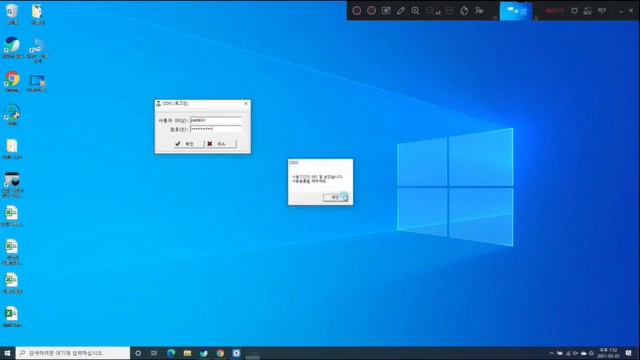Close the DDIS login dialog
This screenshot has height=360, width=640.
[246, 104]
